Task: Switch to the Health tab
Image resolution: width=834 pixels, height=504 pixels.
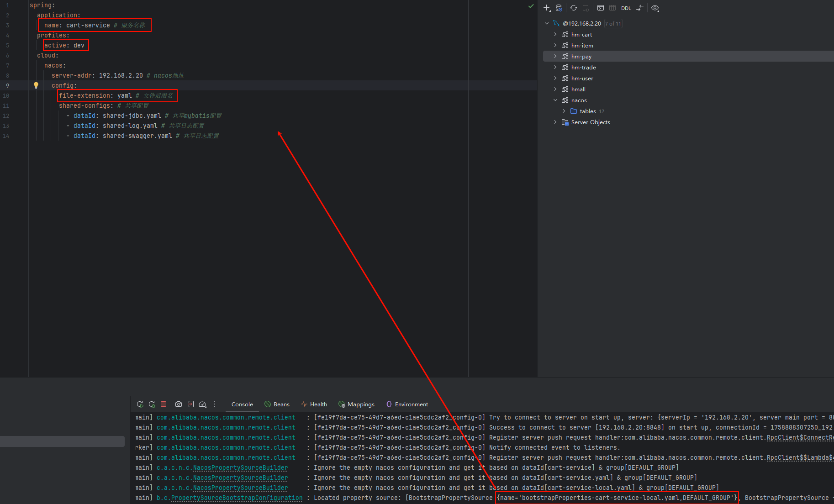Action: pyautogui.click(x=314, y=404)
